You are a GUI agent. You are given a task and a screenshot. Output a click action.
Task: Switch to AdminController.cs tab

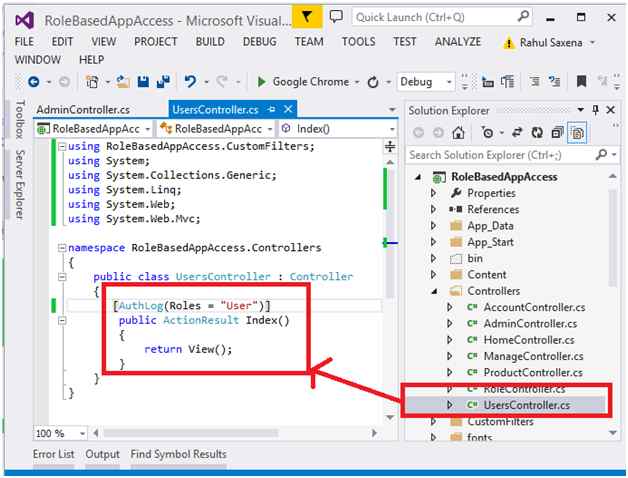tap(83, 110)
